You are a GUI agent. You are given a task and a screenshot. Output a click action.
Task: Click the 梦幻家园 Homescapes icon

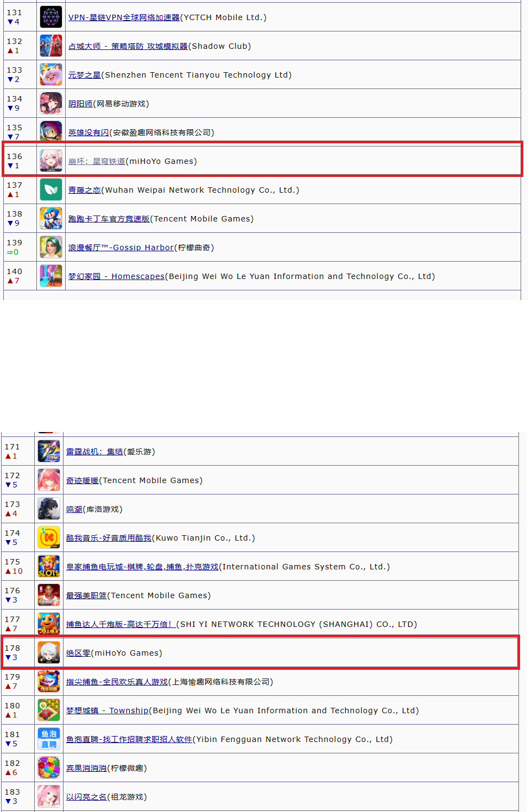pos(51,276)
